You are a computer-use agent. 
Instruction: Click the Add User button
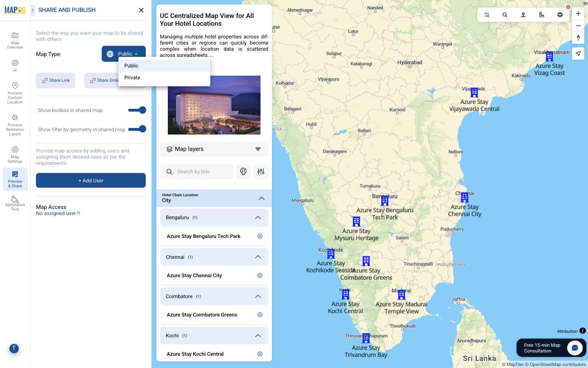coord(91,180)
